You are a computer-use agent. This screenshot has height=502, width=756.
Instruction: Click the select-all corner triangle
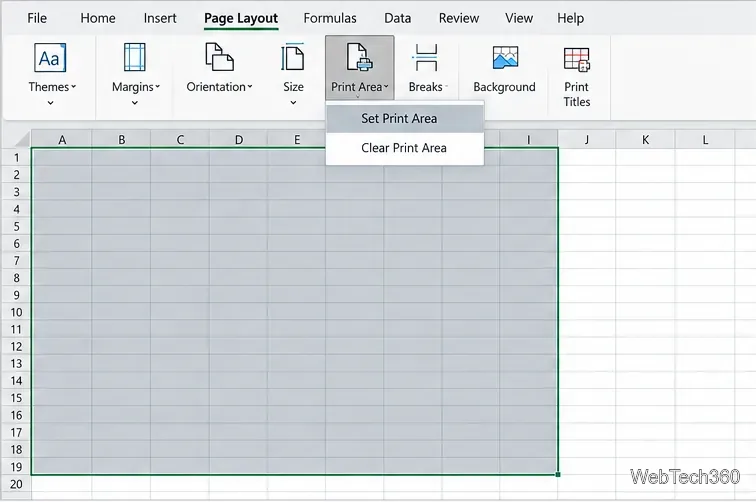[22, 139]
